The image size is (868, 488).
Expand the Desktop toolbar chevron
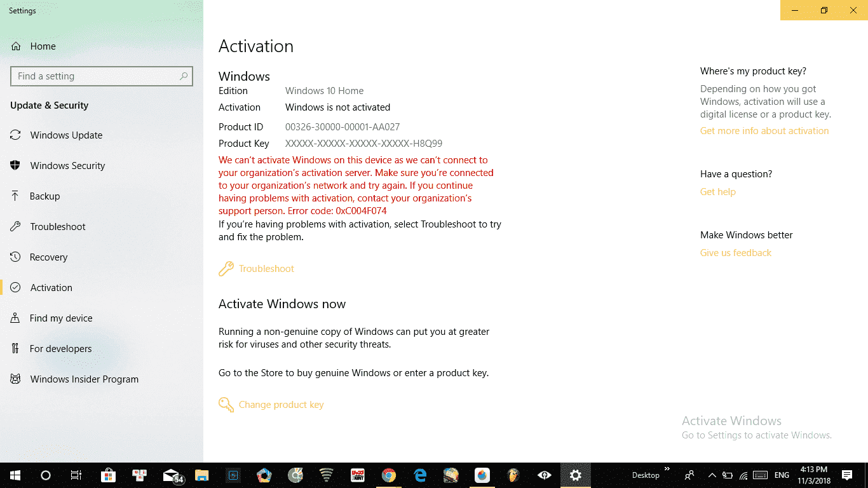tap(667, 470)
